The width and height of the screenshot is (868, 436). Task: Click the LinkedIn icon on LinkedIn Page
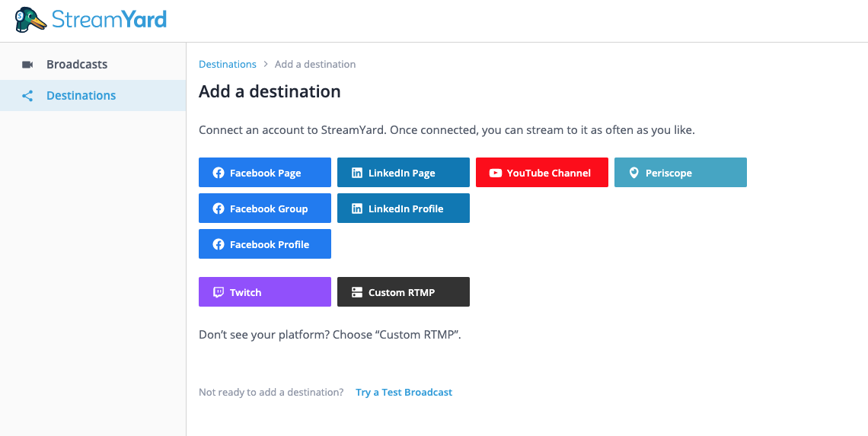pyautogui.click(x=357, y=173)
